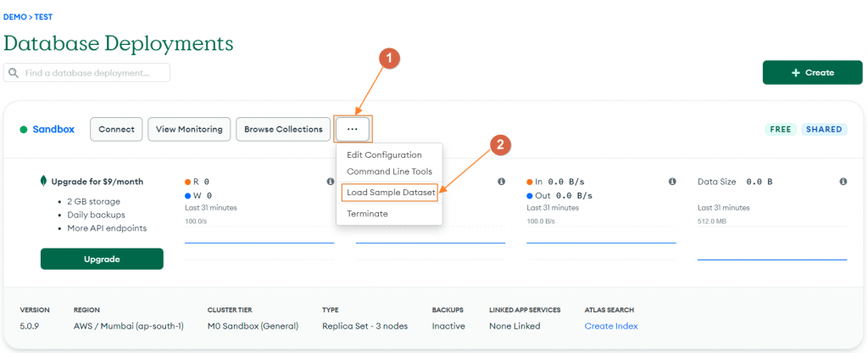Click info icon next to Load Sample Dataset

pos(501,182)
